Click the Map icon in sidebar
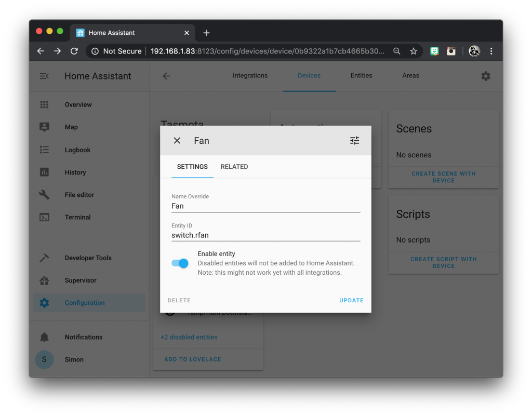Image resolution: width=532 pixels, height=416 pixels. pyautogui.click(x=44, y=127)
